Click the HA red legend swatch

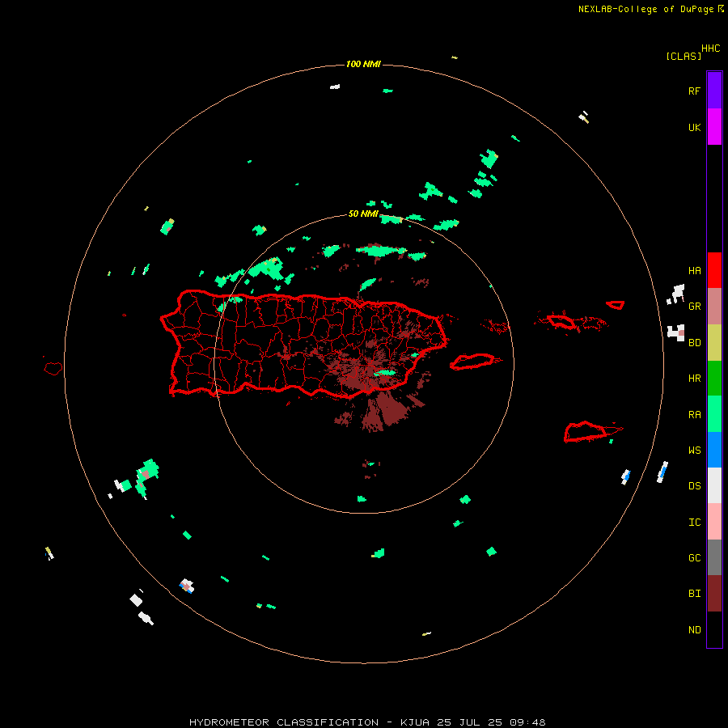[x=714, y=270]
